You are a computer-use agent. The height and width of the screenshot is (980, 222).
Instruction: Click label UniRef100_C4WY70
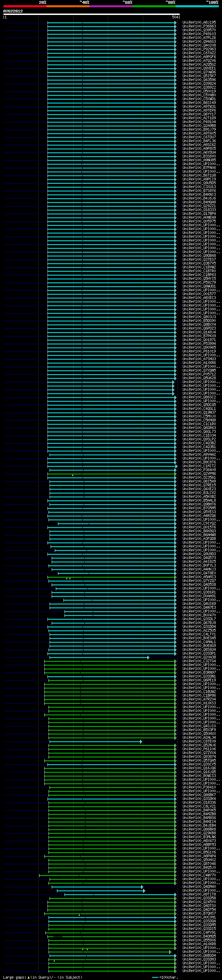[x=199, y=875]
